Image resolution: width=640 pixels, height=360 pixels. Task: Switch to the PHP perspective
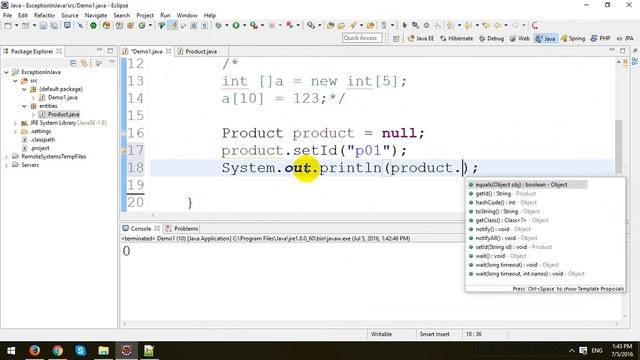point(600,38)
